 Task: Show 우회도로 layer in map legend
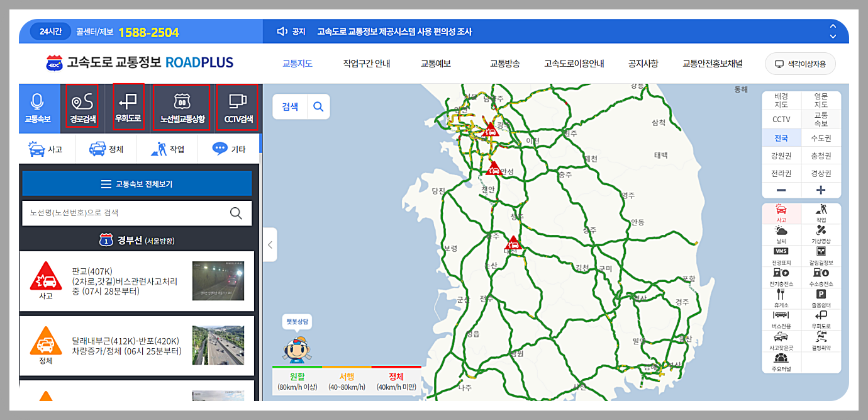[x=821, y=320]
